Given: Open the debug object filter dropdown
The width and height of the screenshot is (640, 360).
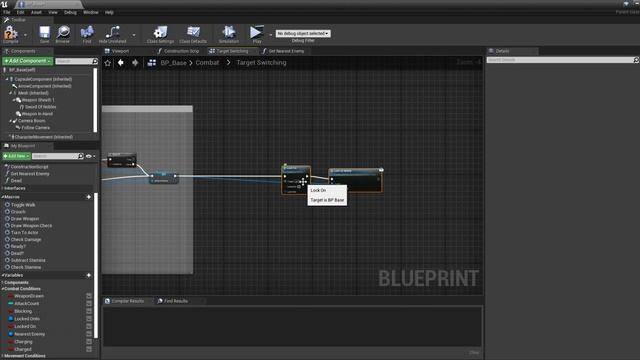Looking at the screenshot, I should tap(303, 33).
